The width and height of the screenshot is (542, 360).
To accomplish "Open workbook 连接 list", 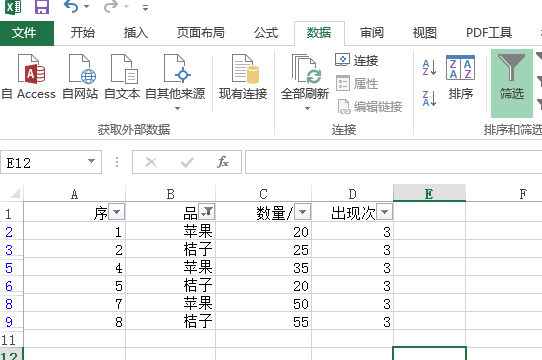I will pos(357,61).
